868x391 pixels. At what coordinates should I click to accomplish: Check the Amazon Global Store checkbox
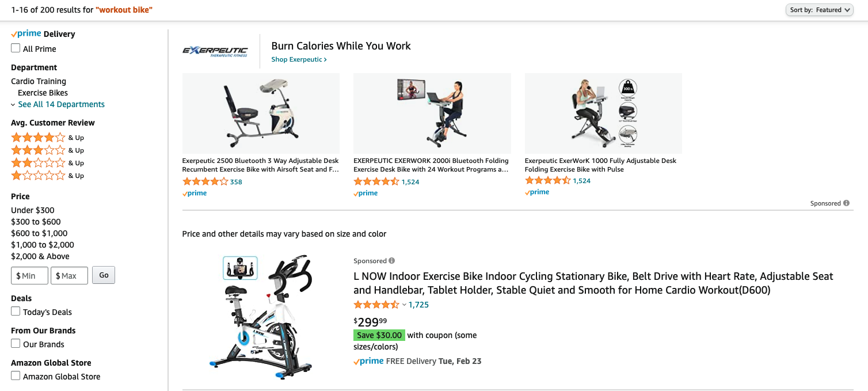tap(16, 376)
